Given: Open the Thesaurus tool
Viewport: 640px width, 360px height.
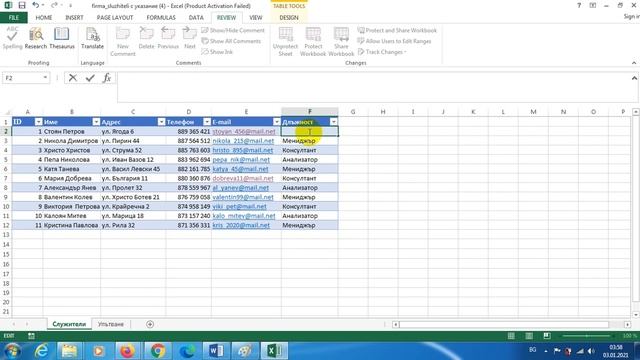Looking at the screenshot, I should pos(62,38).
